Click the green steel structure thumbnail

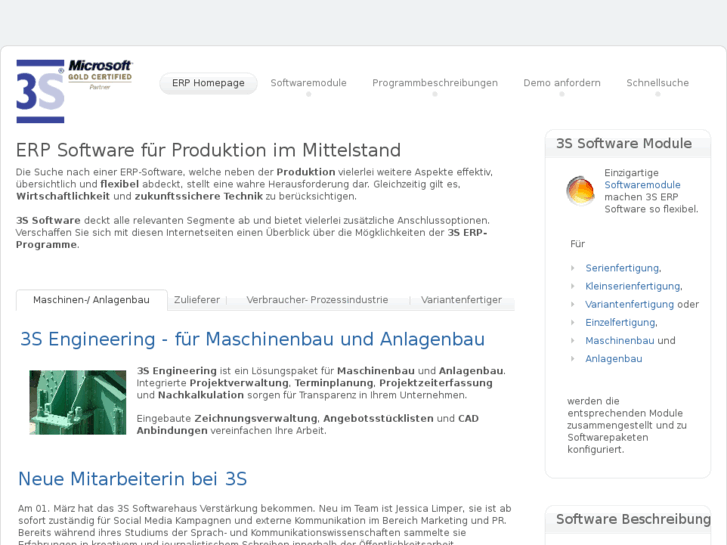pos(78,402)
